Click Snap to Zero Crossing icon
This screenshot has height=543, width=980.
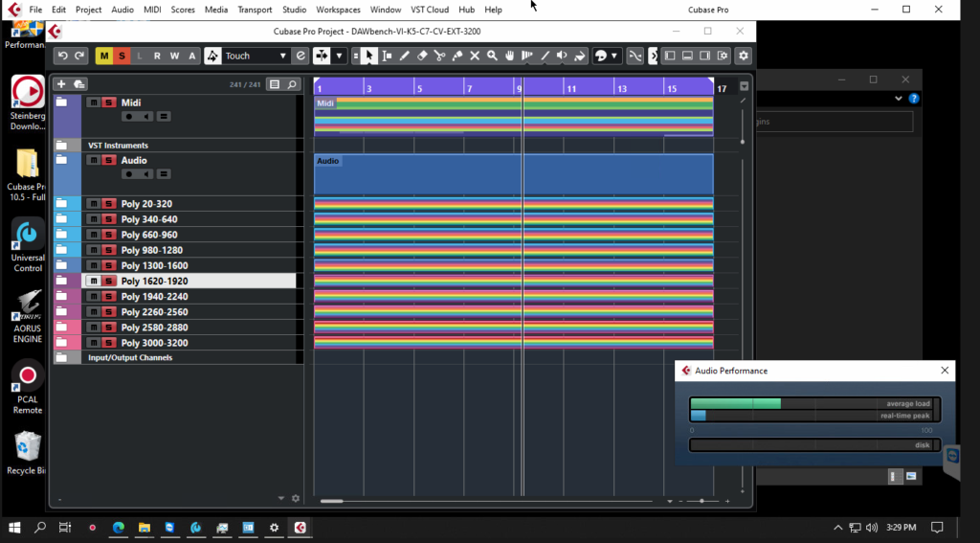(x=635, y=56)
